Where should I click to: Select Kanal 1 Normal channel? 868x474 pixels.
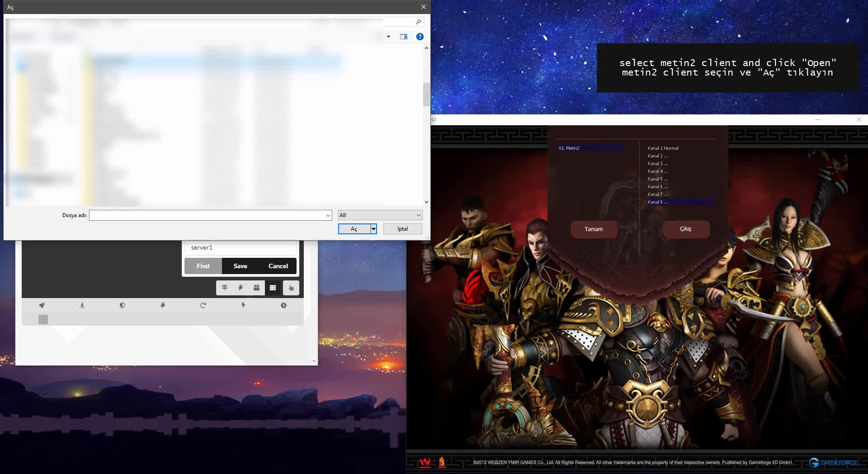pos(681,148)
